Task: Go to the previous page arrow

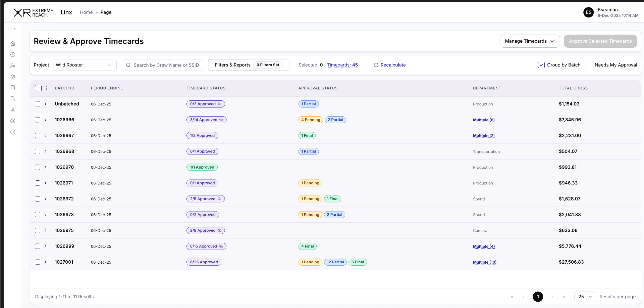Action: click(524, 297)
